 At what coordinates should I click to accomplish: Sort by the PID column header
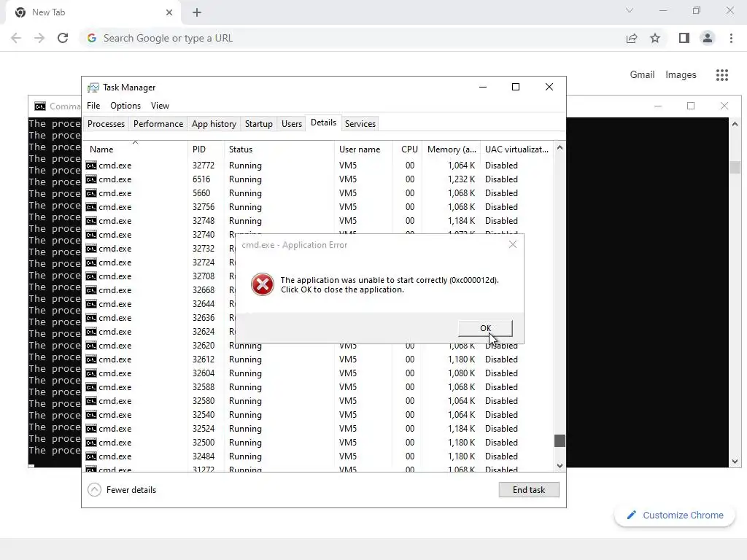(206, 149)
